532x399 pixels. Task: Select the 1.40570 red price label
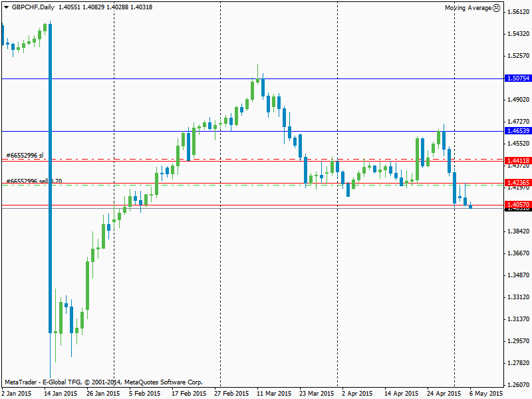coord(518,205)
